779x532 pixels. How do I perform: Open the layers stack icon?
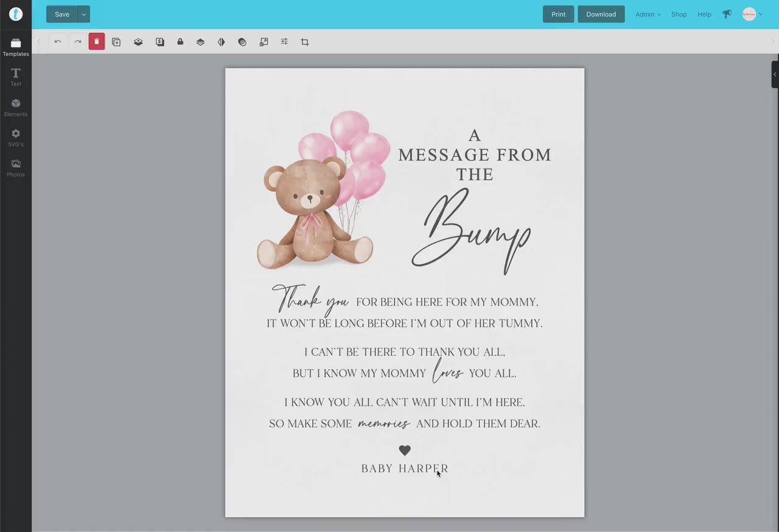138,42
